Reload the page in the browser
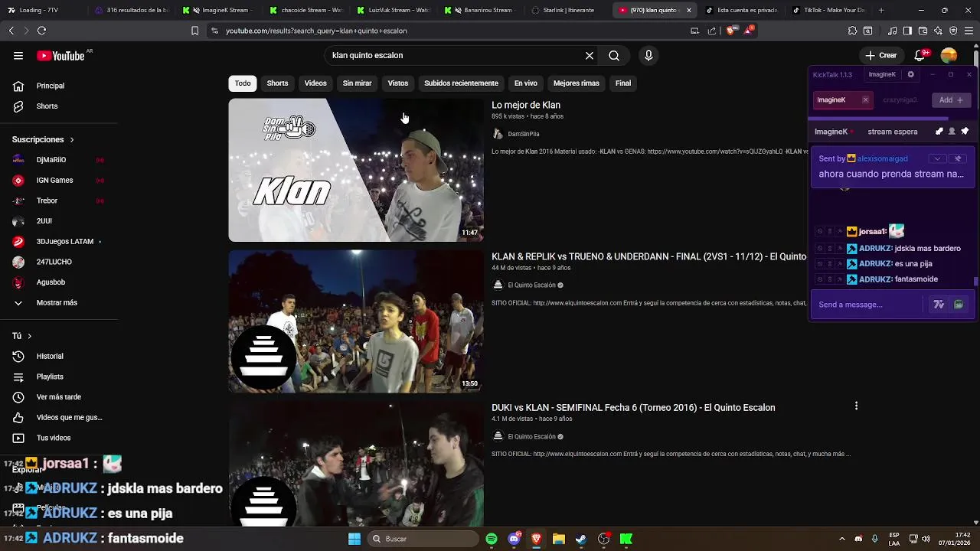980x551 pixels. tap(41, 31)
